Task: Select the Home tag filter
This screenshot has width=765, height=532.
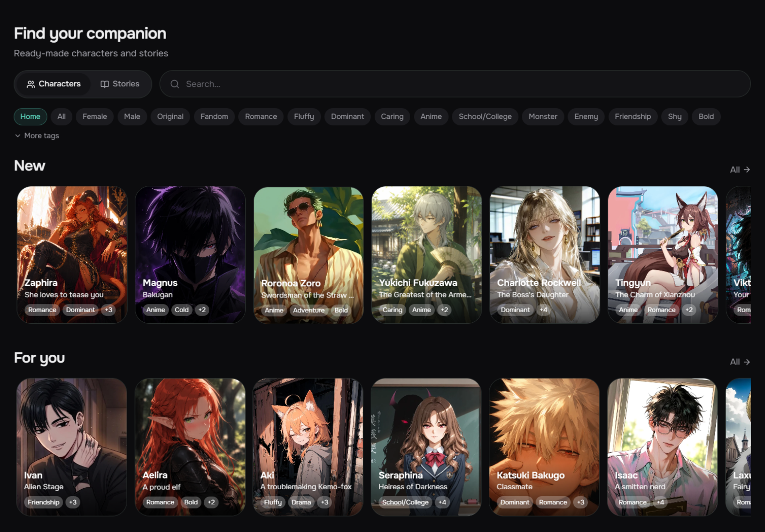Action: (30, 116)
